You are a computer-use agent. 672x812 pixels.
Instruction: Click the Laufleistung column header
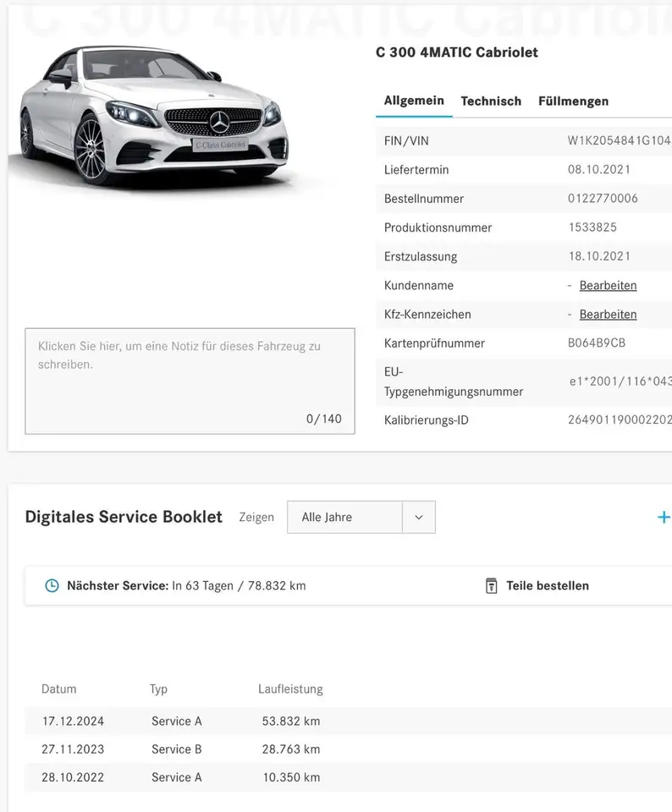point(290,689)
